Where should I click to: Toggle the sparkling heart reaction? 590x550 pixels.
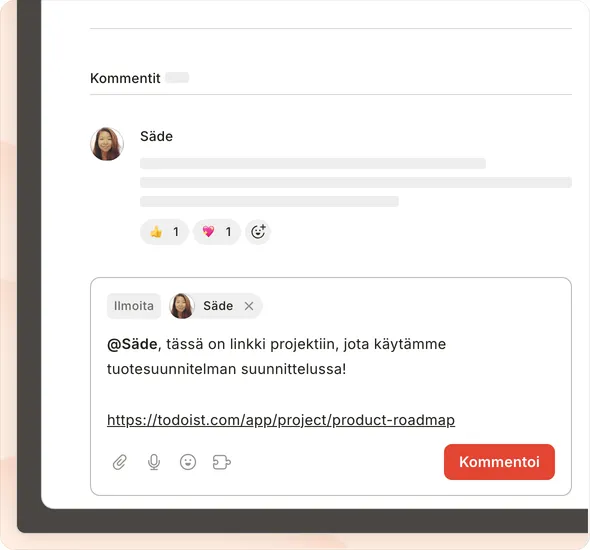click(216, 232)
